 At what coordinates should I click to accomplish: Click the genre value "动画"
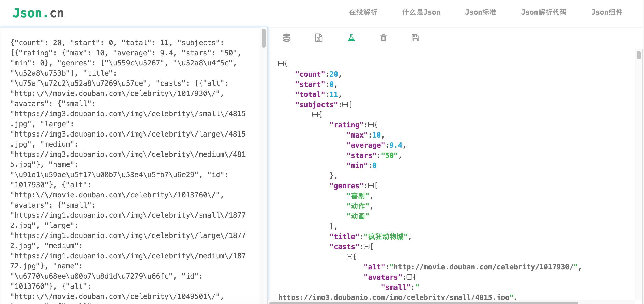tap(358, 216)
